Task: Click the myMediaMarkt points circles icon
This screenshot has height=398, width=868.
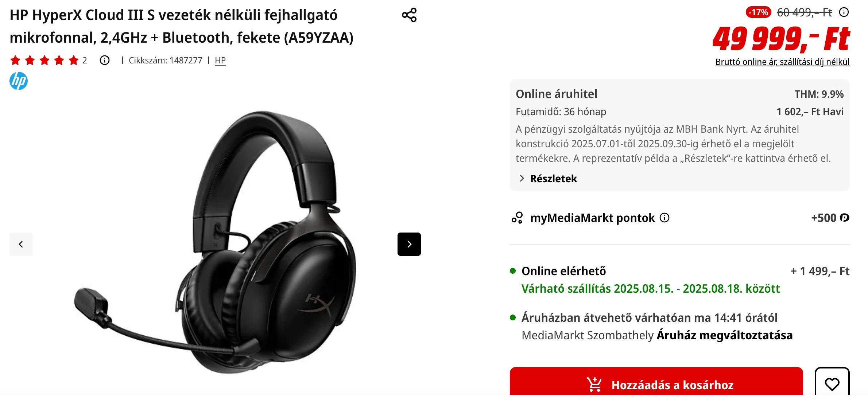Action: pos(517,218)
